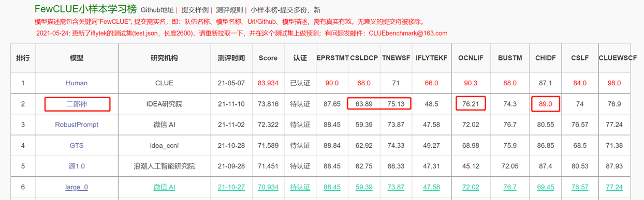Click the 测评时间 column header
Image resolution: width=644 pixels, height=200 pixels.
(x=231, y=58)
